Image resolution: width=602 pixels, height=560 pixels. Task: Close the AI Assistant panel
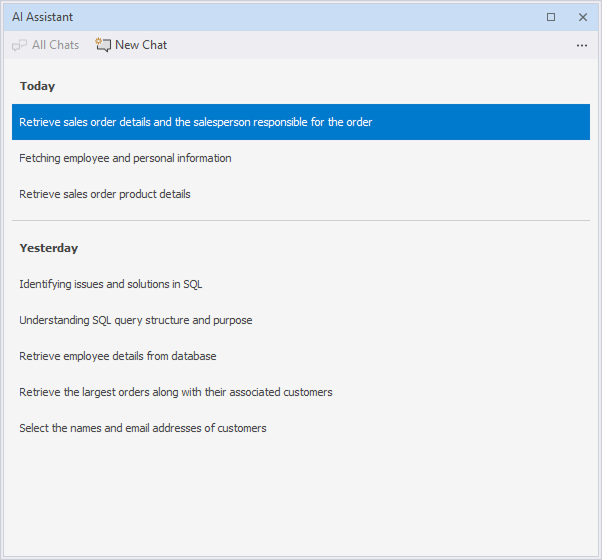pos(583,17)
